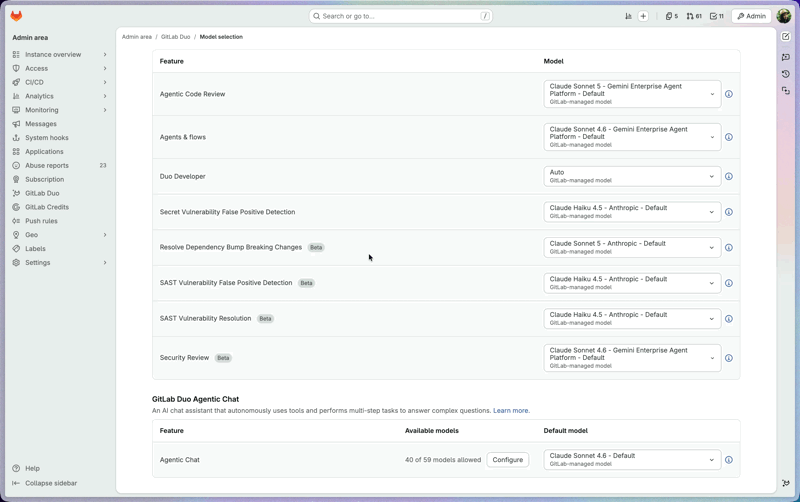Click info icon for SAST Vulnerability False Positive Detection
The width and height of the screenshot is (800, 502).
(x=729, y=283)
